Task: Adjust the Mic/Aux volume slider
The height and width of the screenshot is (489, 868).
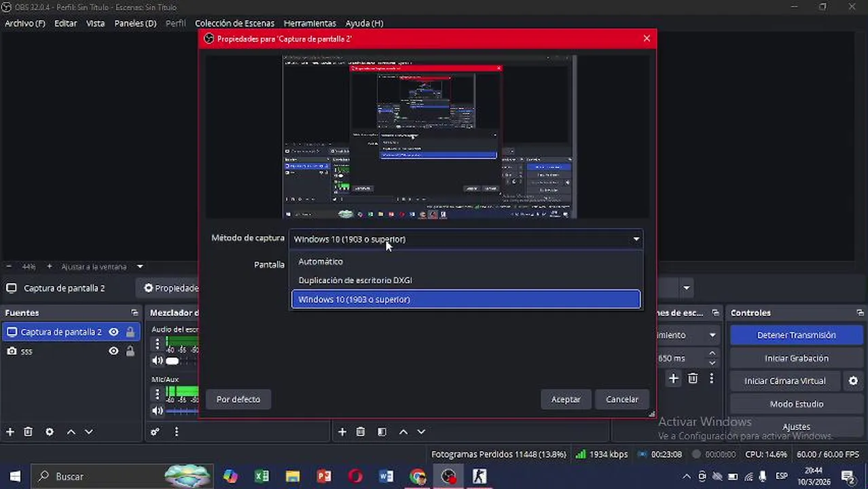Action: pos(182,410)
